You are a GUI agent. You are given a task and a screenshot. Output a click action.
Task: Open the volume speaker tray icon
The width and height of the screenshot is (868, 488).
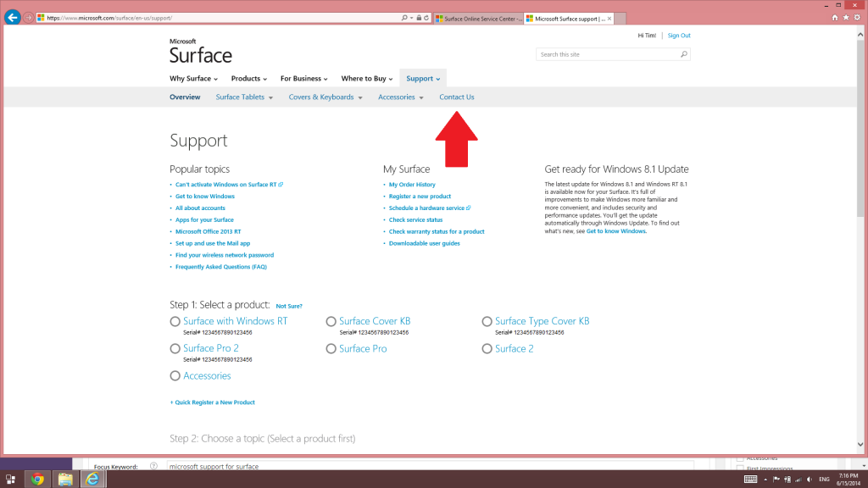(810, 480)
